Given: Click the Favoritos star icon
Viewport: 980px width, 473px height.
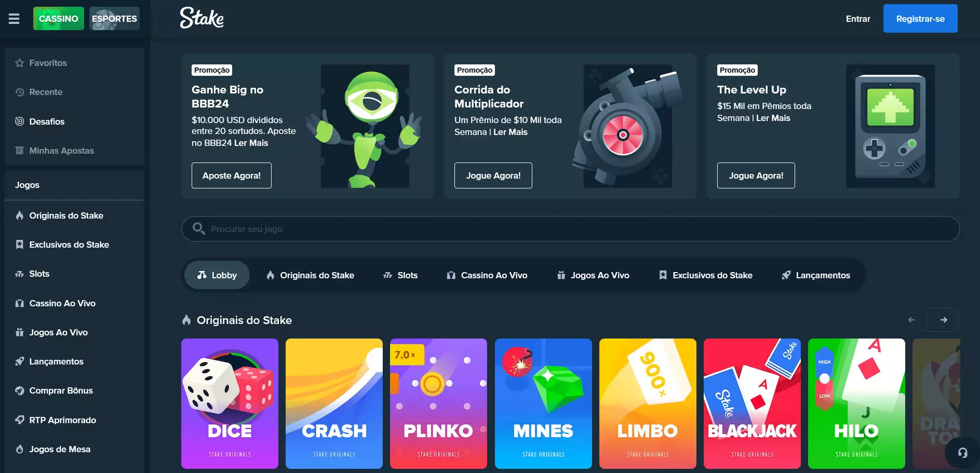Looking at the screenshot, I should coord(20,63).
